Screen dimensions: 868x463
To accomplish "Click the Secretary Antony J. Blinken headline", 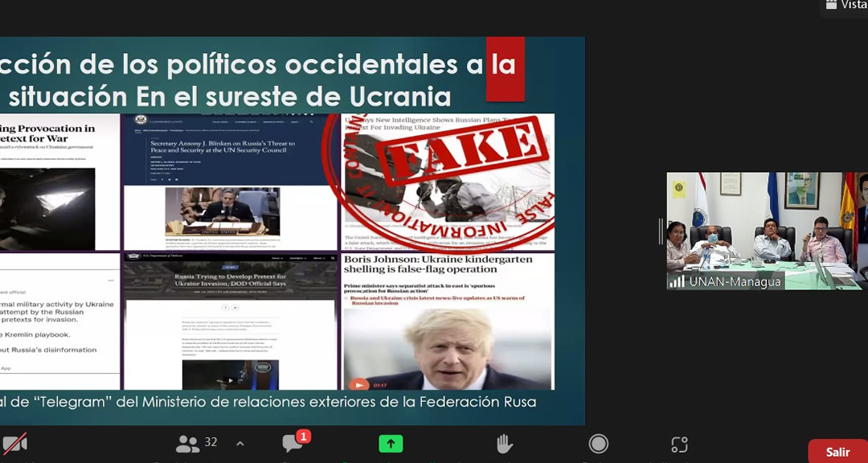I will coord(223,147).
